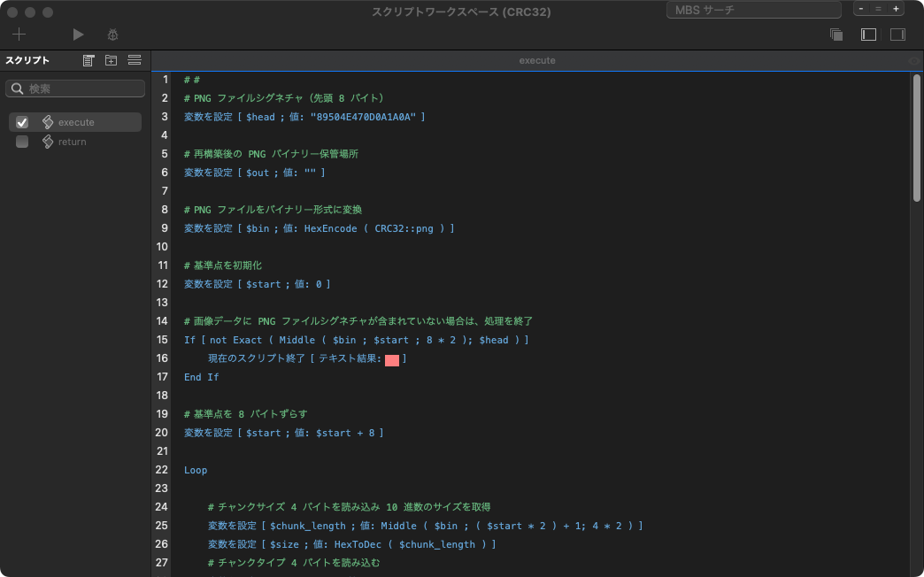The height and width of the screenshot is (577, 924).
Task: Select the $bin HexEncode step
Action: coord(319,228)
